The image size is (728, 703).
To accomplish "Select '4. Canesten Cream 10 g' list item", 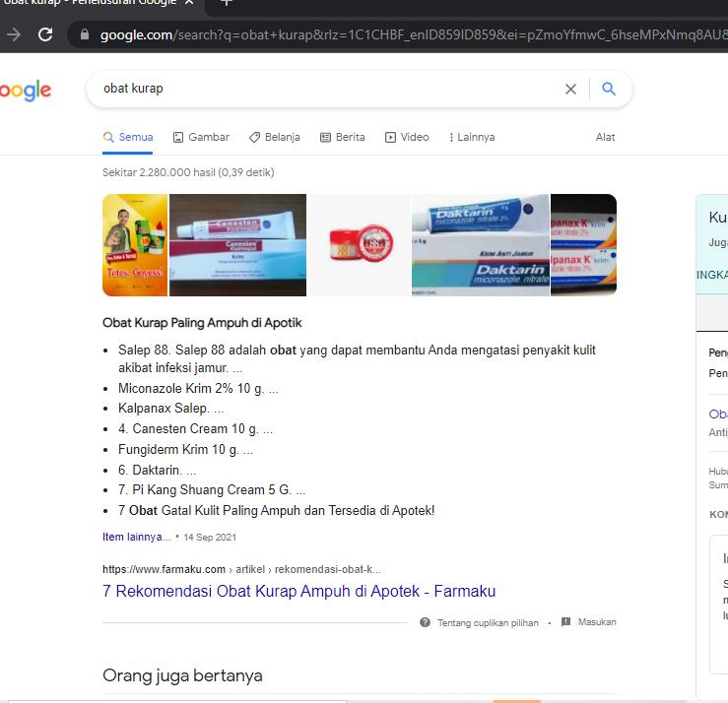I will pyautogui.click(x=188, y=428).
